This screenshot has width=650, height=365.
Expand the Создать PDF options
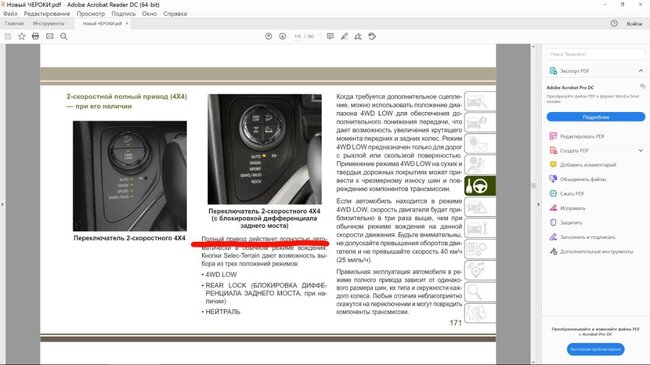click(640, 151)
